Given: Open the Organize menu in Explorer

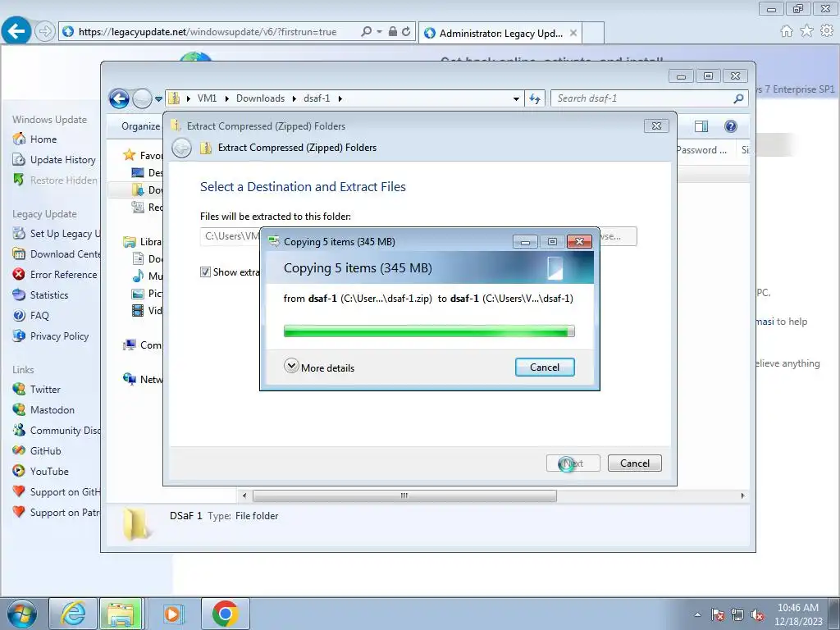Looking at the screenshot, I should click(x=140, y=126).
